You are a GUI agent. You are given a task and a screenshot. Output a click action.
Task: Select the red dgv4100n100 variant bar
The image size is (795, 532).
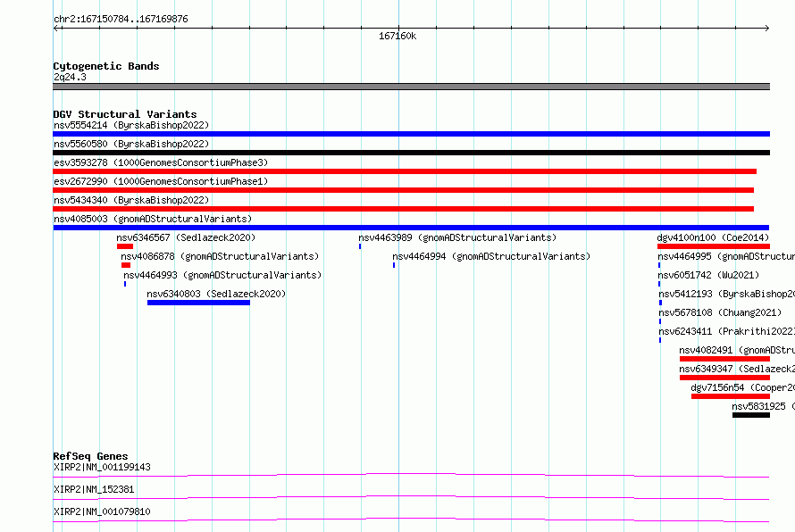(714, 246)
